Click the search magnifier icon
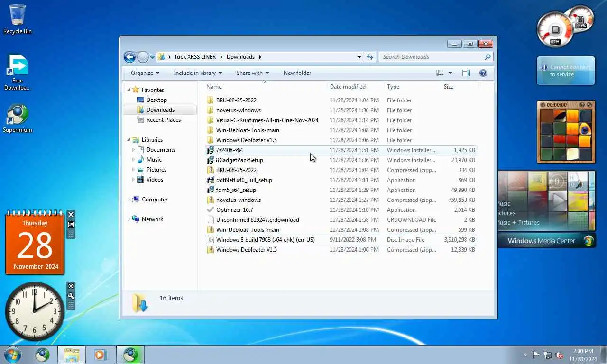 (487, 57)
